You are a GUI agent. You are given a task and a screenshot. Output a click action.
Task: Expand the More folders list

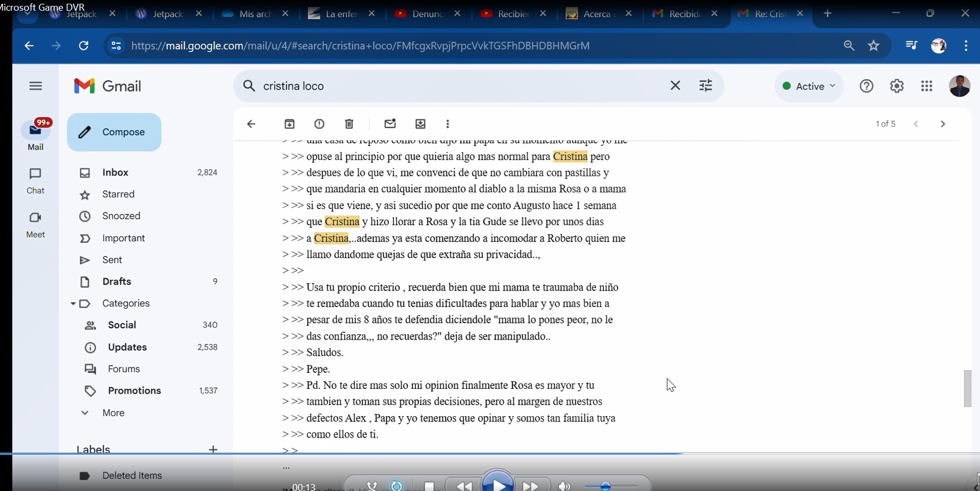[x=113, y=413]
